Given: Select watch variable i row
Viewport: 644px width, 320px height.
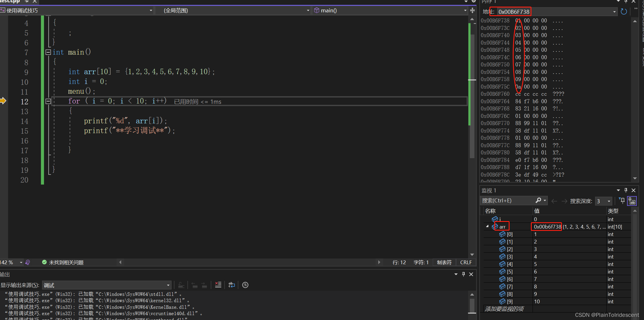Looking at the screenshot, I should [557, 219].
